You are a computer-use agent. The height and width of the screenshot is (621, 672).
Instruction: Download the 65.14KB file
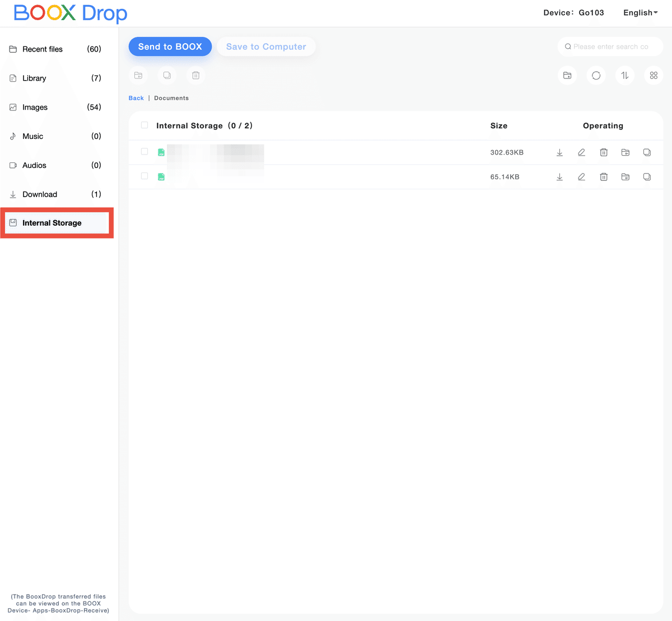click(x=559, y=177)
